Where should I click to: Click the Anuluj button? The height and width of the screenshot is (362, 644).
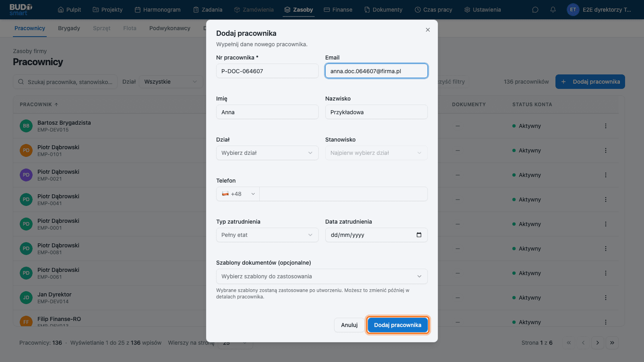coord(349,325)
